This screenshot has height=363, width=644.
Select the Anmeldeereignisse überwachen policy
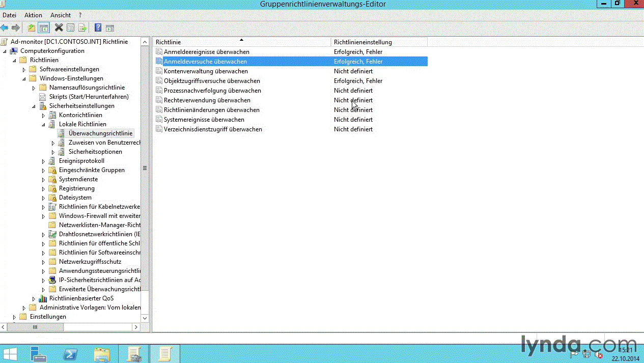(207, 52)
